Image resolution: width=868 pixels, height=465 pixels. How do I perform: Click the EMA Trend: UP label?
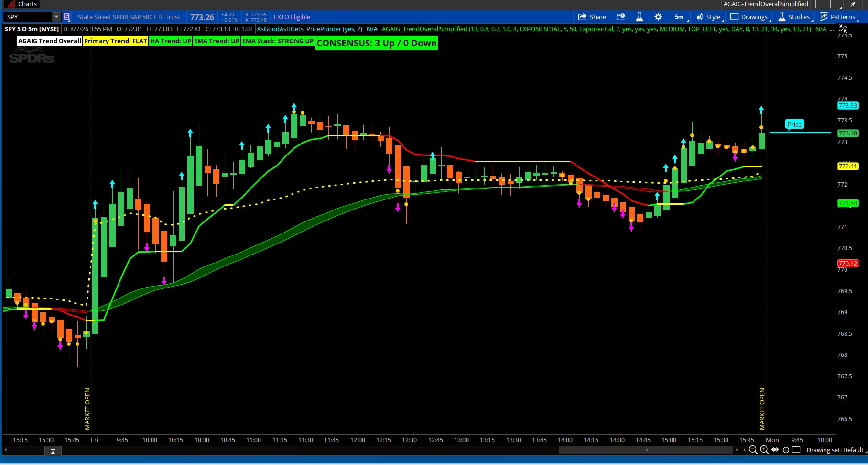(x=217, y=41)
